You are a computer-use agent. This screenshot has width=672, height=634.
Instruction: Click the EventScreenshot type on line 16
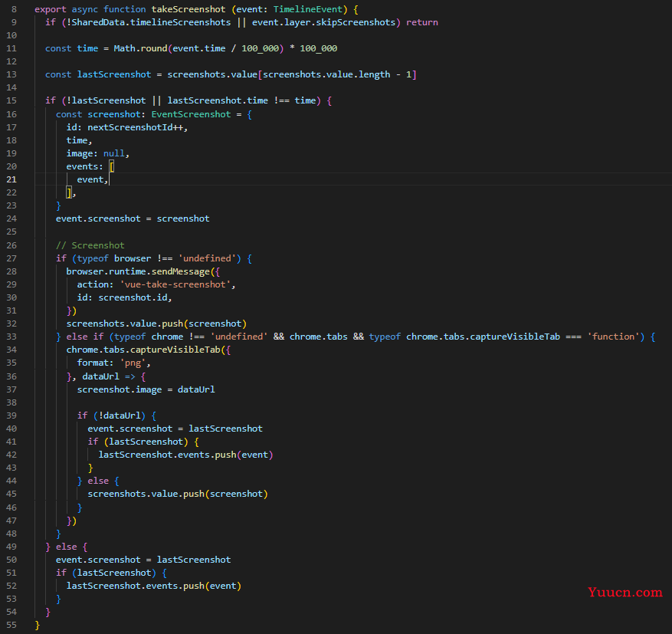[191, 114]
